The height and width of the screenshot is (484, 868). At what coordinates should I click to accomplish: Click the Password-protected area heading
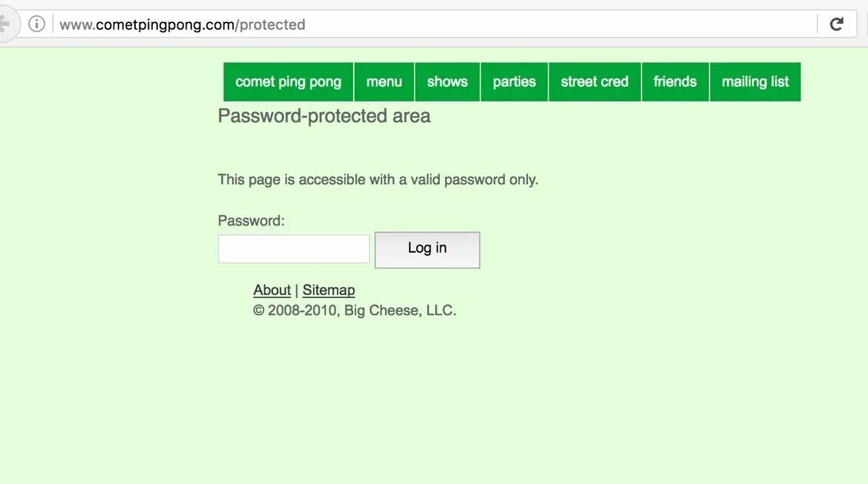click(324, 116)
